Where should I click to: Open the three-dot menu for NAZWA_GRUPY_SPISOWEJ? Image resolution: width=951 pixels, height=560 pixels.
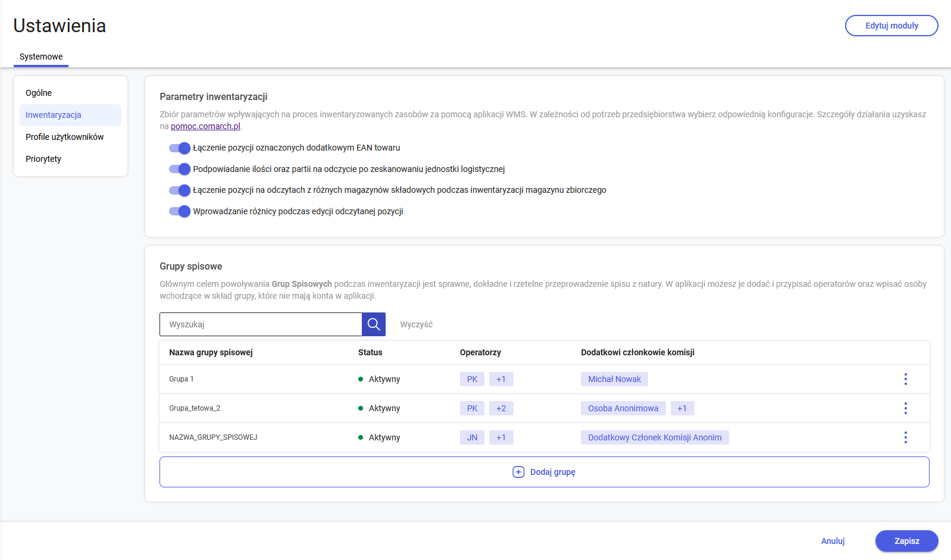[905, 437]
